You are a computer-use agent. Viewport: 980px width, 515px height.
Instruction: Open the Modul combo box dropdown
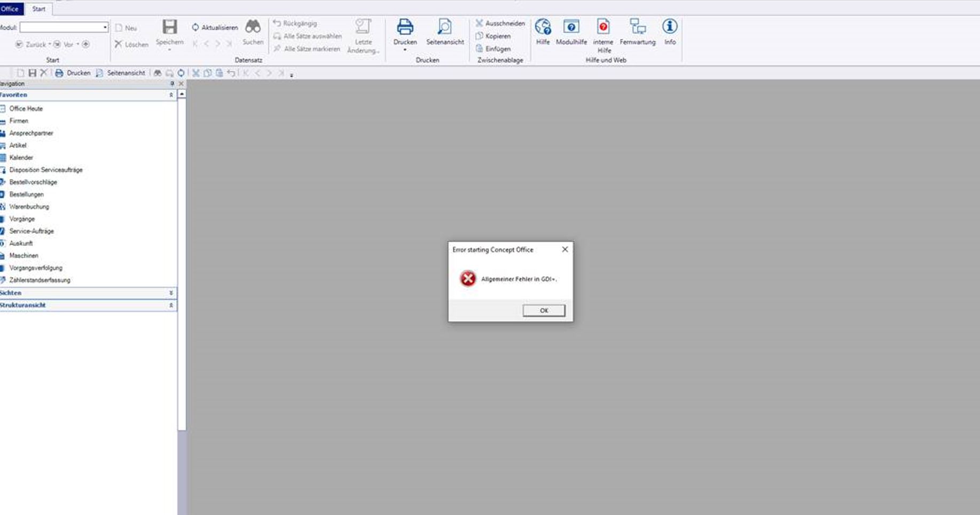click(105, 27)
